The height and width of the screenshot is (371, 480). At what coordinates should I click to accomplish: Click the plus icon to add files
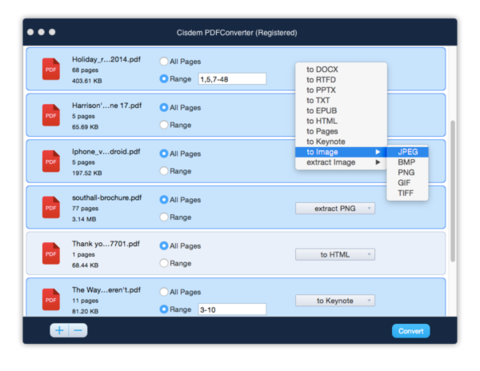59,330
